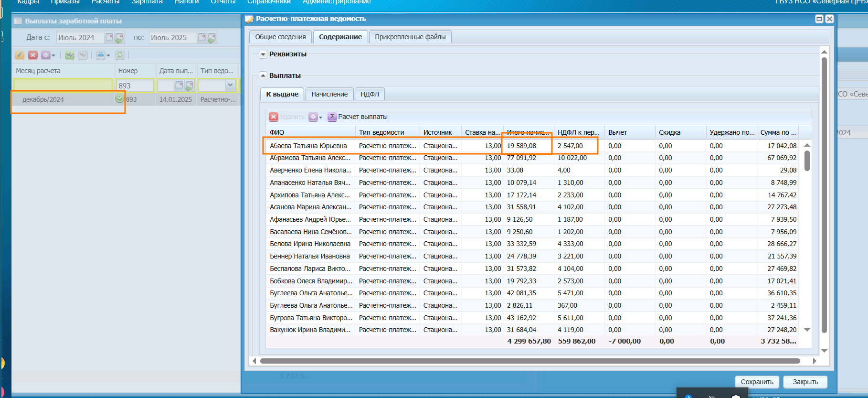Open the calendar picker for 'по' field
The height and width of the screenshot is (398, 868).
(x=201, y=37)
